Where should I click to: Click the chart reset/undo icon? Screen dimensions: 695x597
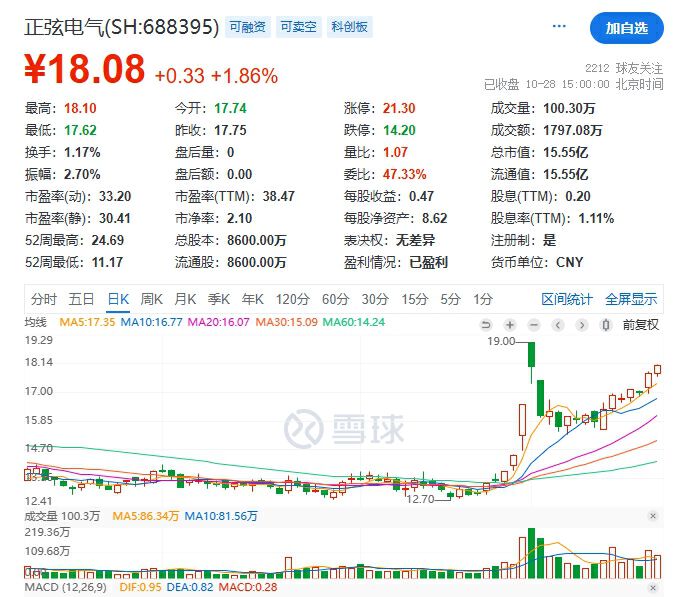pyautogui.click(x=486, y=324)
